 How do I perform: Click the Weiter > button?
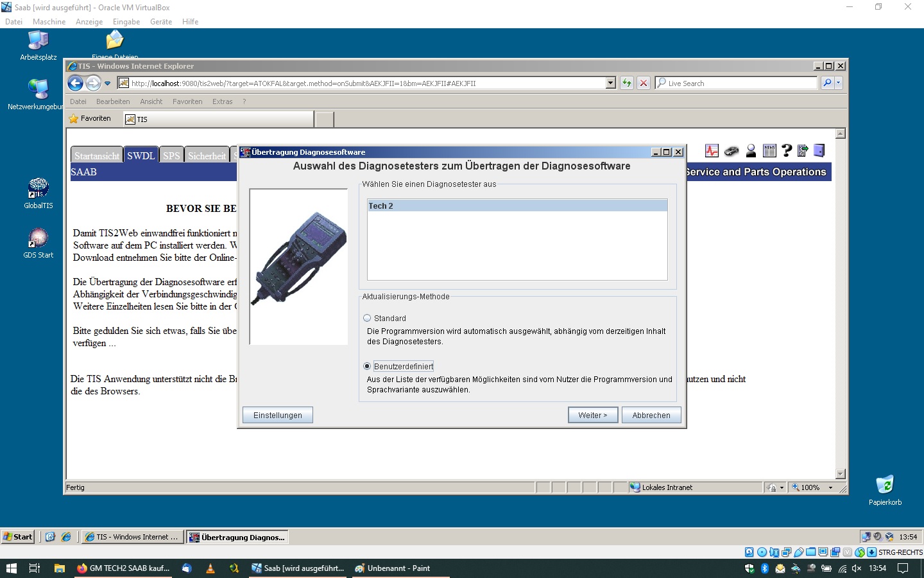(x=592, y=415)
